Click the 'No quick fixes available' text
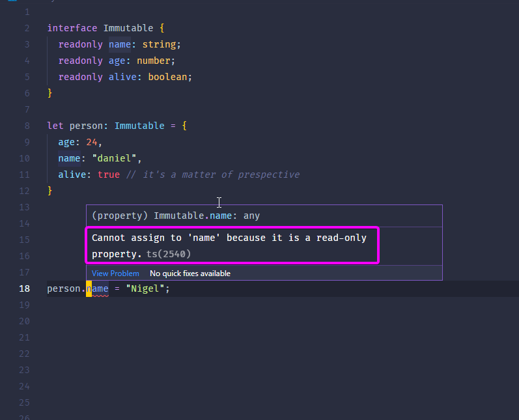 click(x=189, y=273)
